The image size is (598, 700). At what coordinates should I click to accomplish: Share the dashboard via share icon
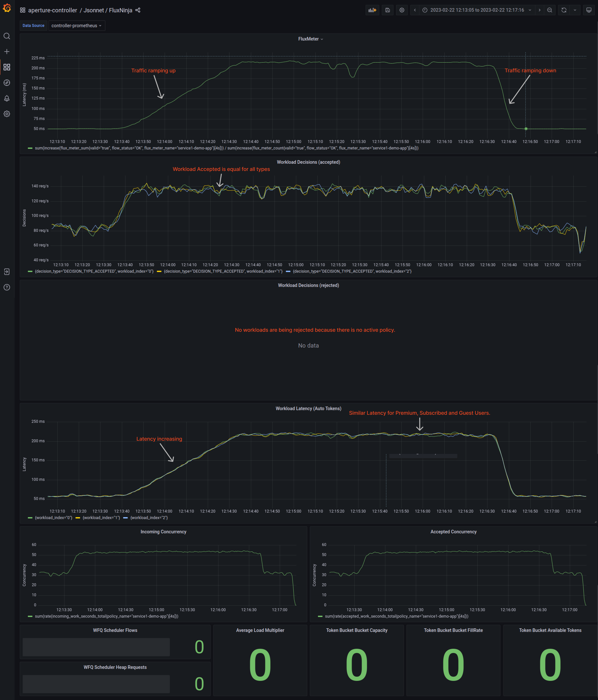click(x=138, y=10)
